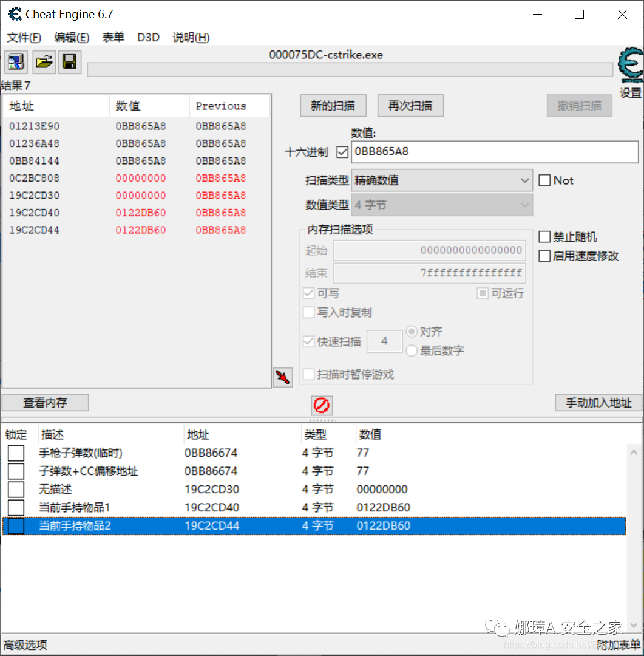This screenshot has height=656, width=644.
Task: Click the 数值 column header in results
Action: coord(150,106)
